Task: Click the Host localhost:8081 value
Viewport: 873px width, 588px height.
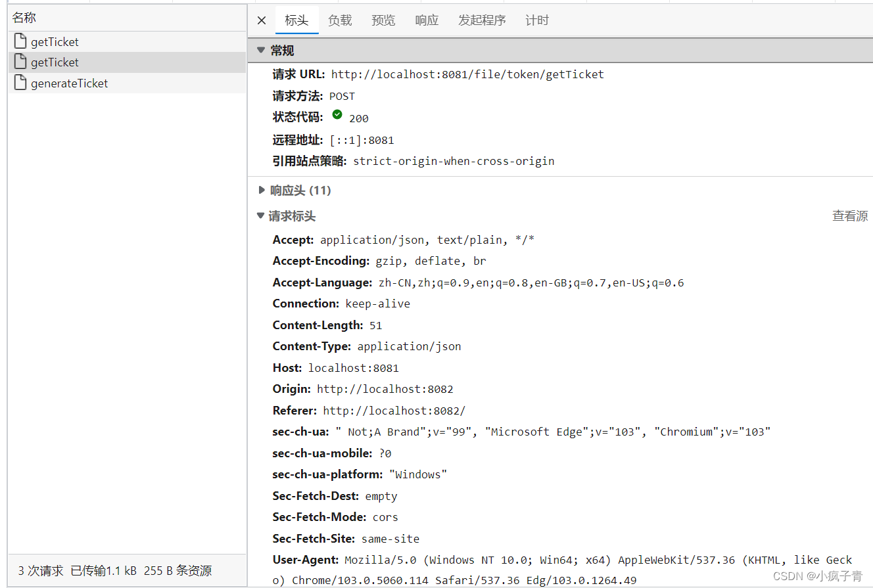Action: 354,368
